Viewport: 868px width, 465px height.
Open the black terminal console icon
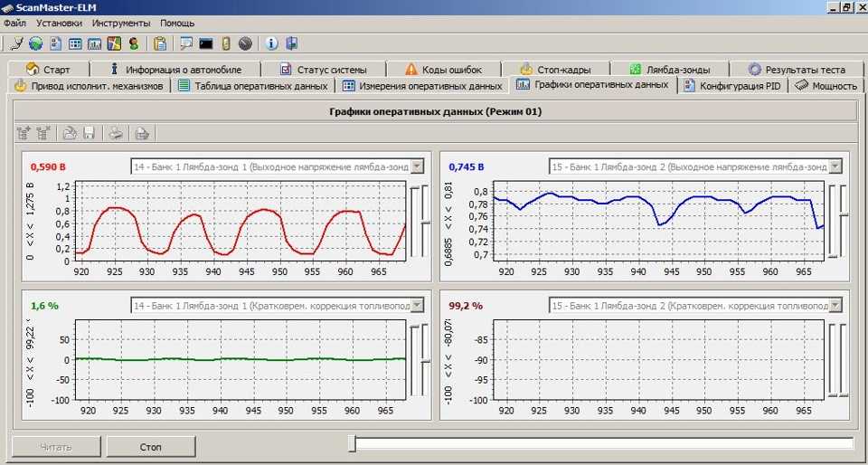pyautogui.click(x=206, y=43)
